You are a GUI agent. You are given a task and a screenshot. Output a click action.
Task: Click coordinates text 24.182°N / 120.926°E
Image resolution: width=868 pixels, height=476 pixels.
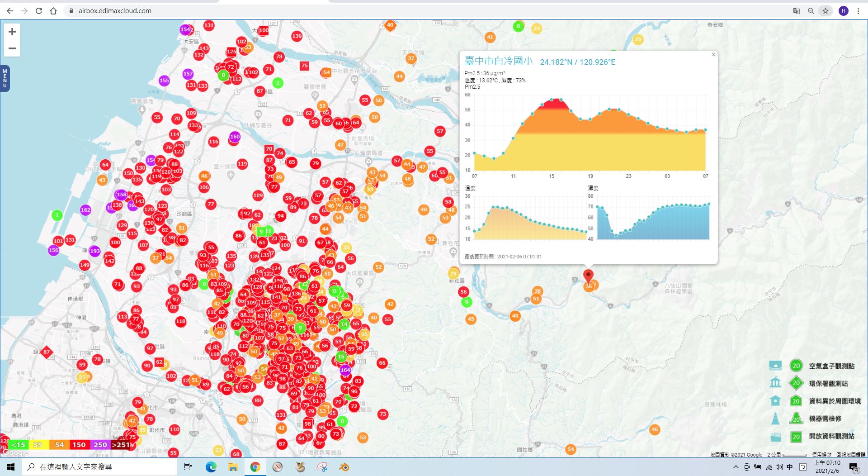[577, 62]
